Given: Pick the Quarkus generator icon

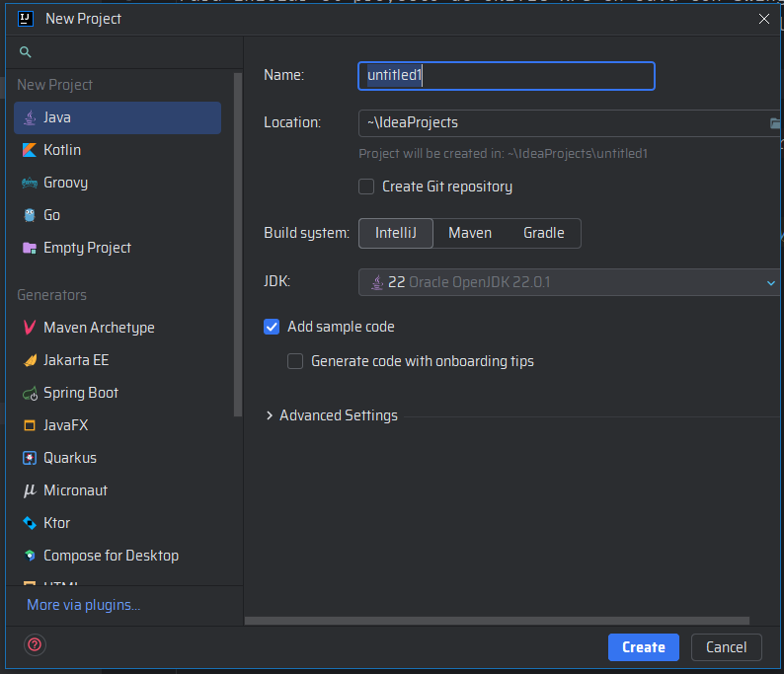Looking at the screenshot, I should point(28,458).
